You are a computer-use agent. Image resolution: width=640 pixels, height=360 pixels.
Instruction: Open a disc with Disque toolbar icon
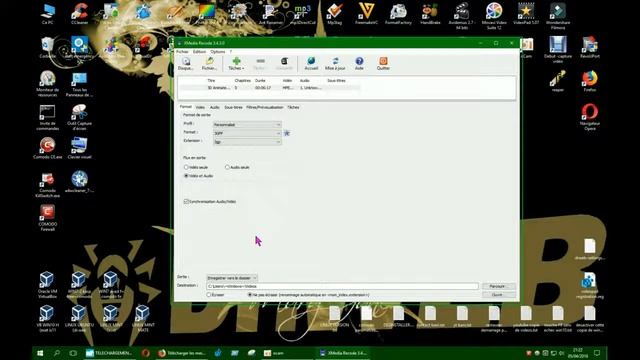click(186, 64)
